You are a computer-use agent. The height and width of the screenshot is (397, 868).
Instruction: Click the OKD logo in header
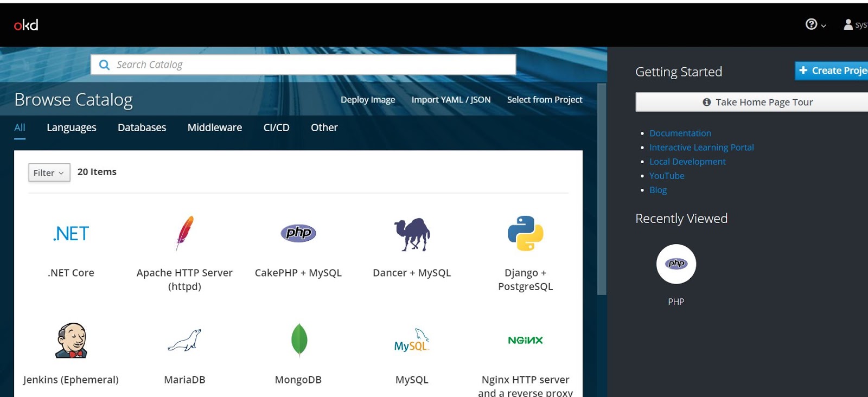26,25
